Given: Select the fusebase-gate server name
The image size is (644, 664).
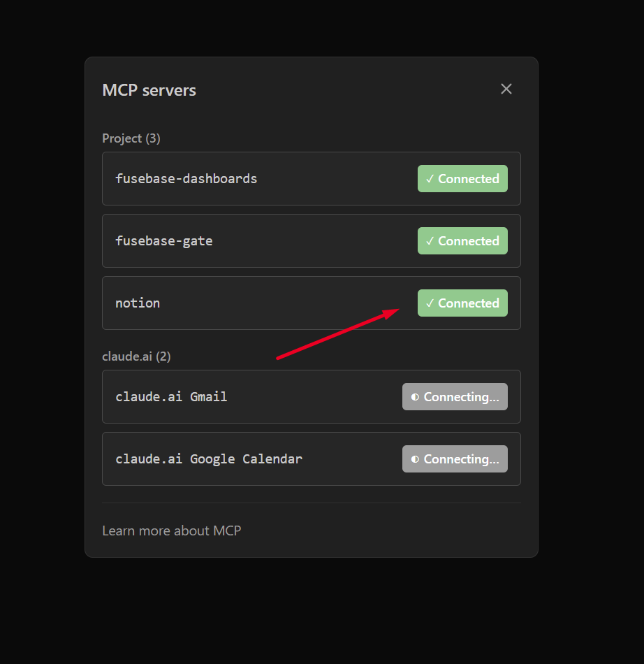Looking at the screenshot, I should click(163, 241).
